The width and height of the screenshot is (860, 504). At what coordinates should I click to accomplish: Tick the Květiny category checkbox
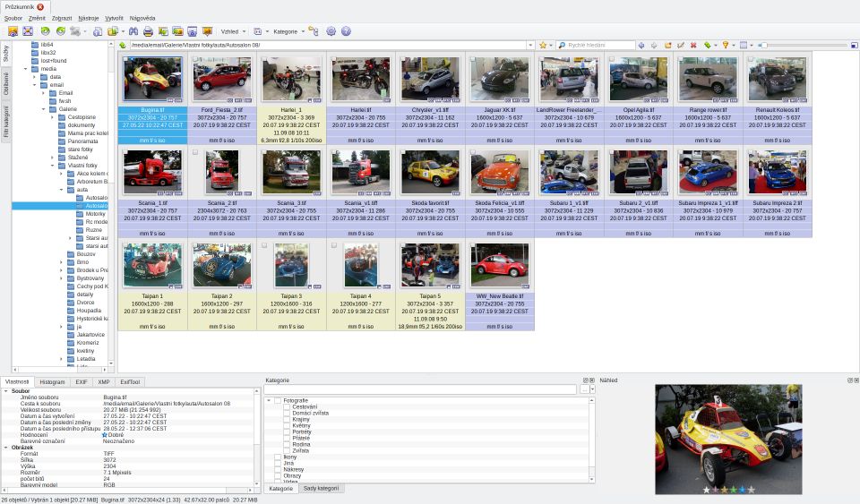click(x=287, y=425)
